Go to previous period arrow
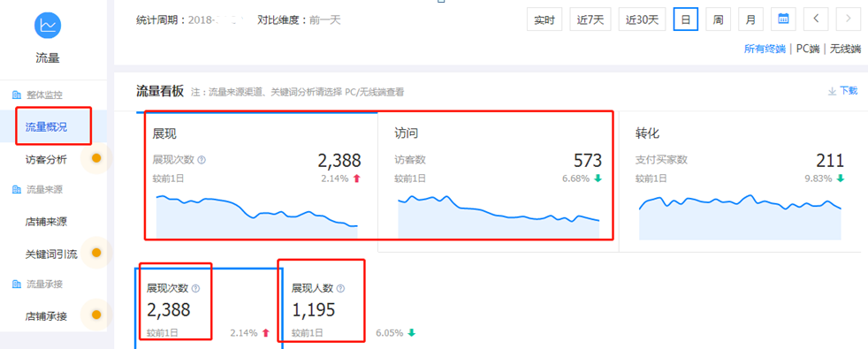Viewport: 868px width, 349px height. (816, 19)
